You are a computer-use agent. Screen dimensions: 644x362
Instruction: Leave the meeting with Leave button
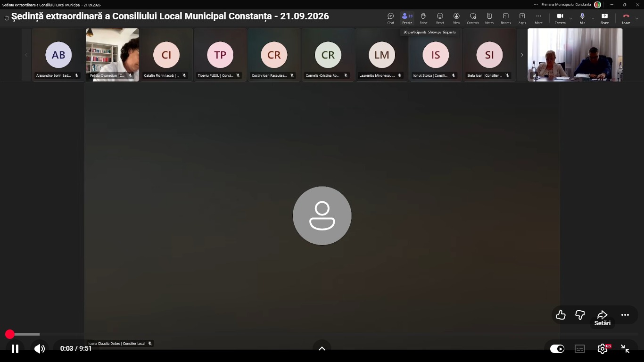(x=626, y=18)
